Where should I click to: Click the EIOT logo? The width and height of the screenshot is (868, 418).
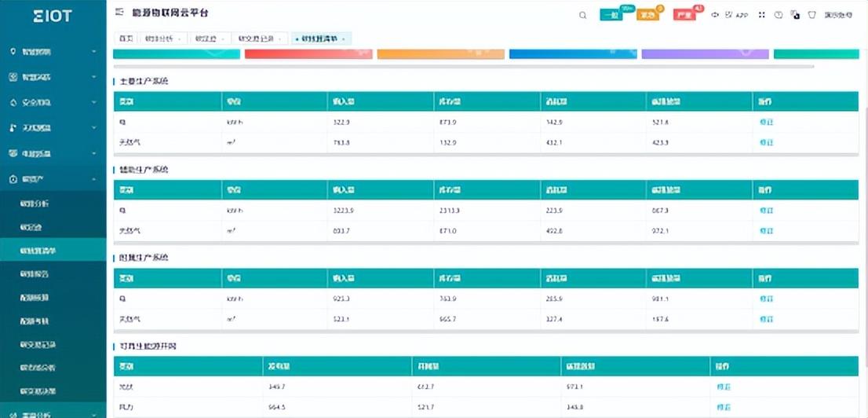pos(53,16)
